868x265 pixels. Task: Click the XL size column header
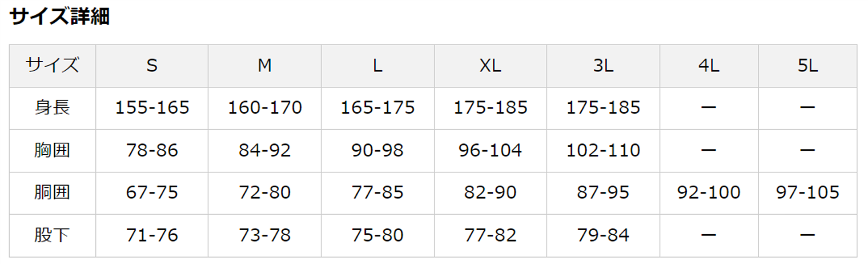pyautogui.click(x=490, y=66)
